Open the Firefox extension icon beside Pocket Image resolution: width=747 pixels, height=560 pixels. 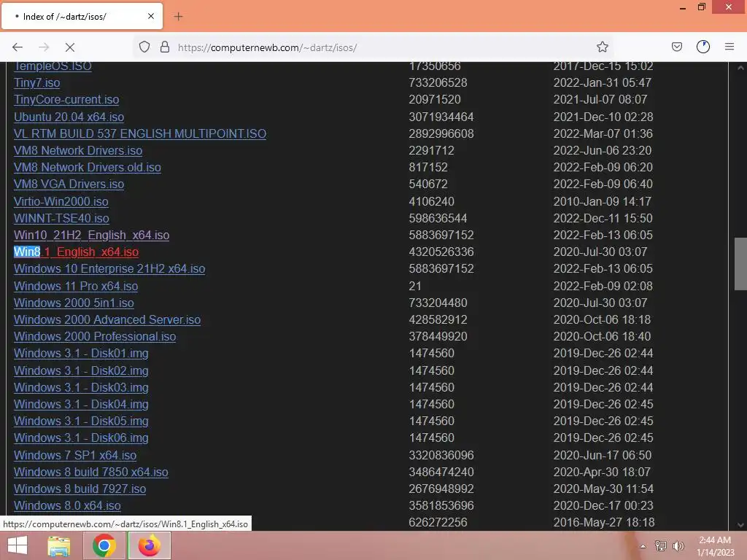[703, 47]
